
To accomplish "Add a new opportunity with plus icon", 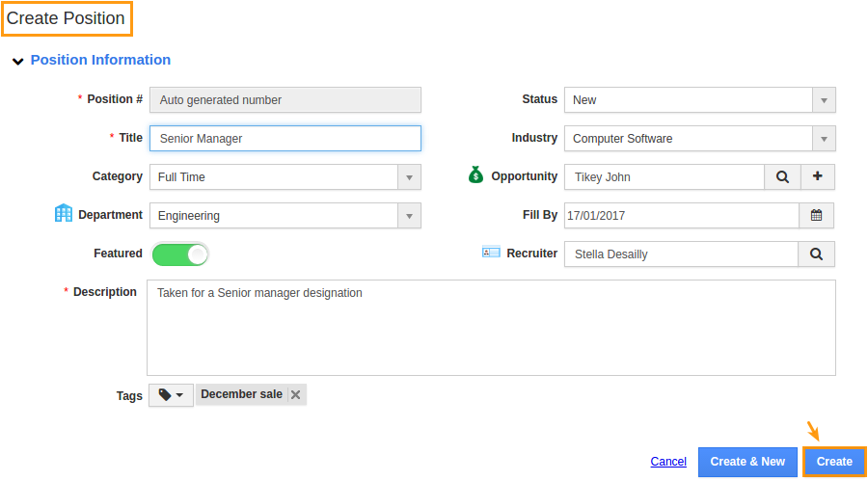I will tap(817, 177).
